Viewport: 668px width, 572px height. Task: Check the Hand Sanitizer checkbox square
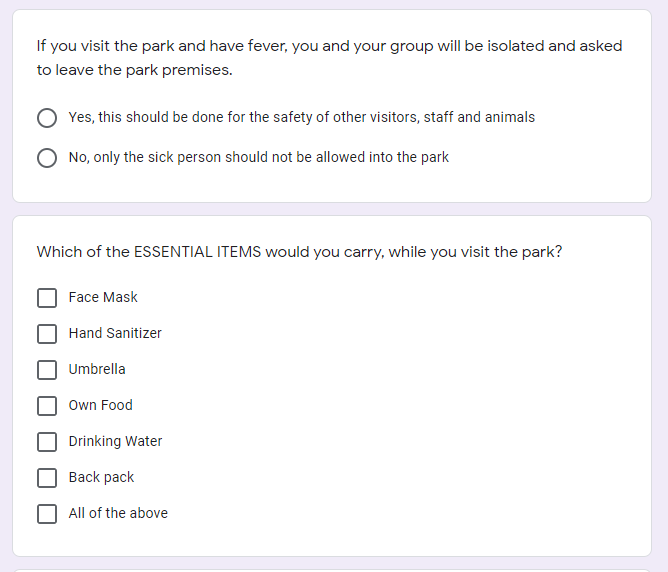(47, 334)
